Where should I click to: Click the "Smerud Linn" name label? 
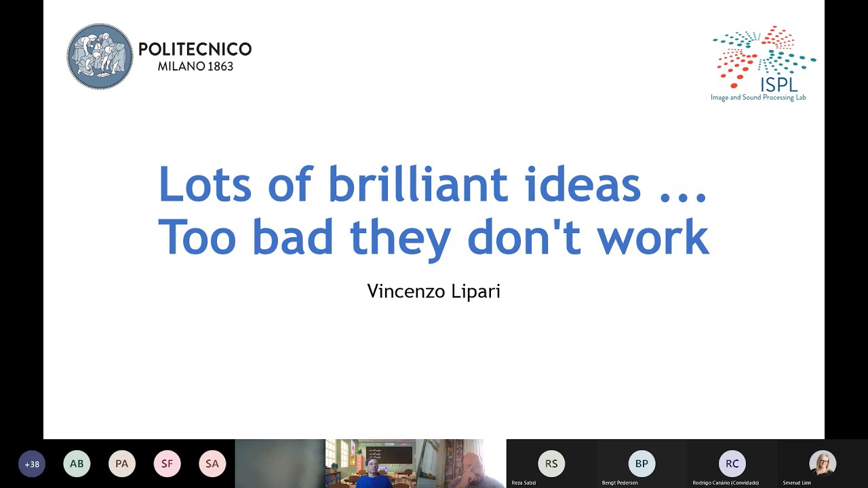click(797, 483)
